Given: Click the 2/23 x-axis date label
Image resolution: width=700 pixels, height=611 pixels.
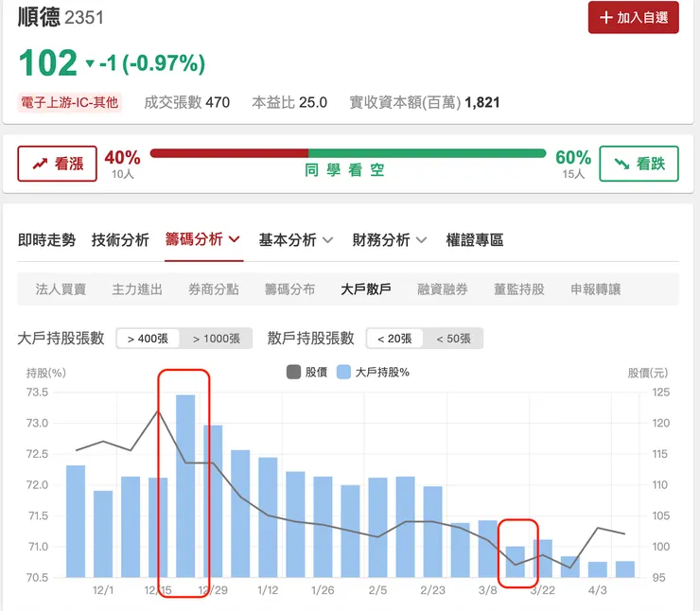Looking at the screenshot, I should click(433, 590).
